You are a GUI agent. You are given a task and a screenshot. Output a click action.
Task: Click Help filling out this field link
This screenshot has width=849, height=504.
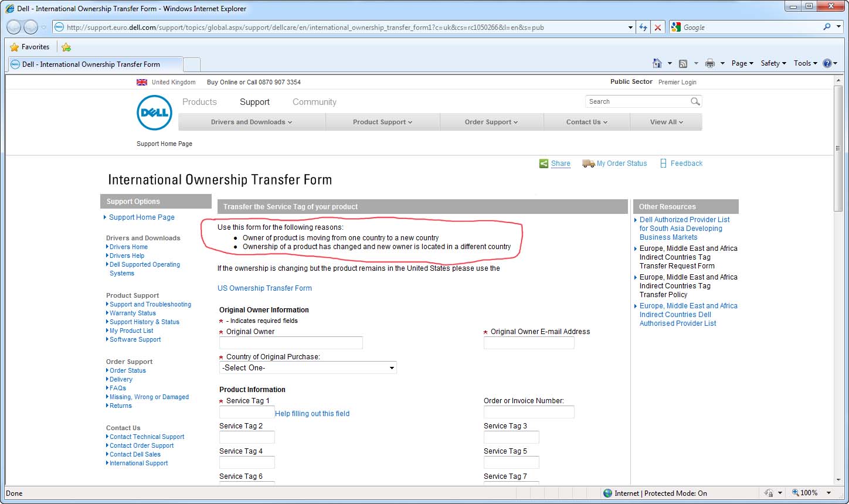[312, 414]
